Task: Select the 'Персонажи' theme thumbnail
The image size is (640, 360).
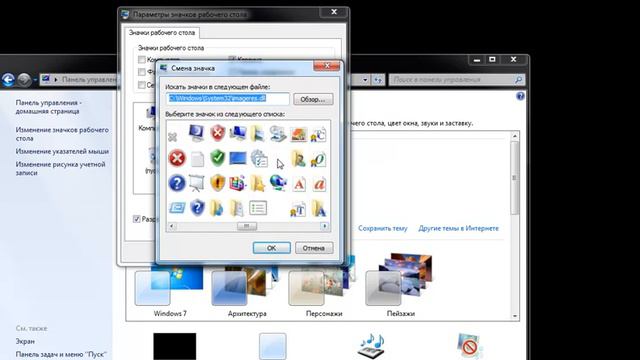Action: click(x=324, y=286)
